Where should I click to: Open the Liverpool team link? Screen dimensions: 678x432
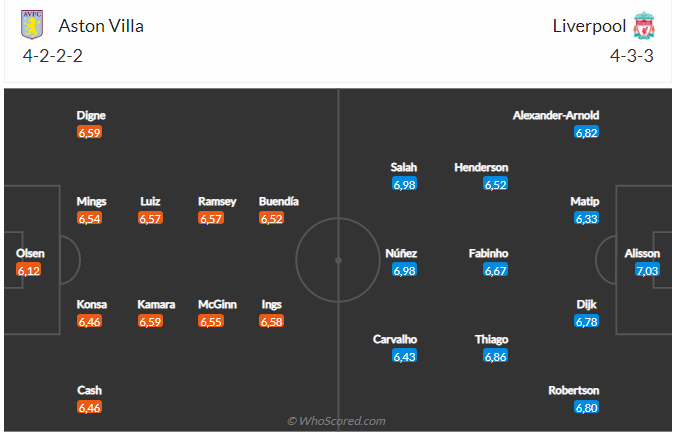click(x=590, y=26)
